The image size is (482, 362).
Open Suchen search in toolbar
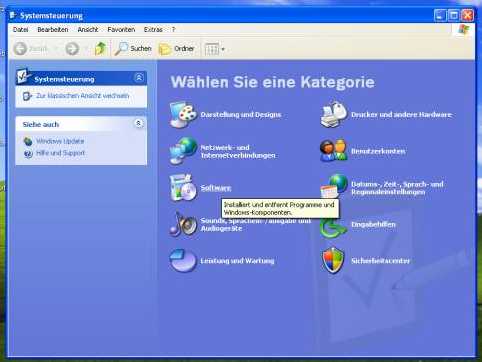(x=133, y=49)
